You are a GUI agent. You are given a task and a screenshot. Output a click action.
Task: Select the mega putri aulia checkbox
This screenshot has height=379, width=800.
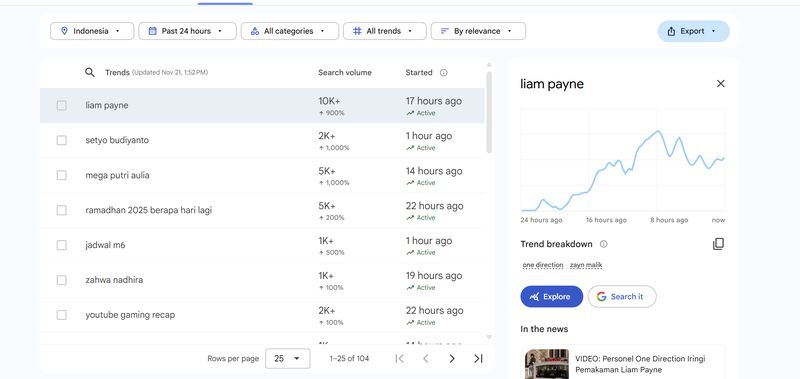61,175
